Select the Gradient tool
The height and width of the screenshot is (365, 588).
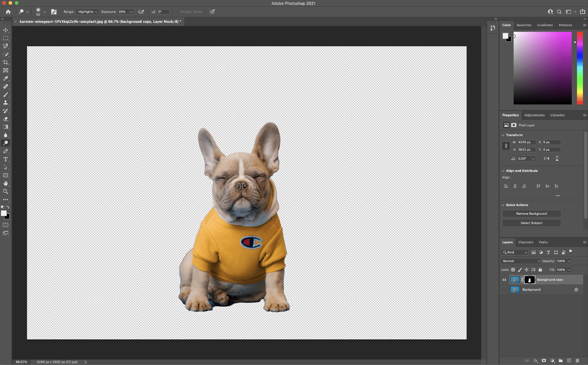(x=6, y=127)
